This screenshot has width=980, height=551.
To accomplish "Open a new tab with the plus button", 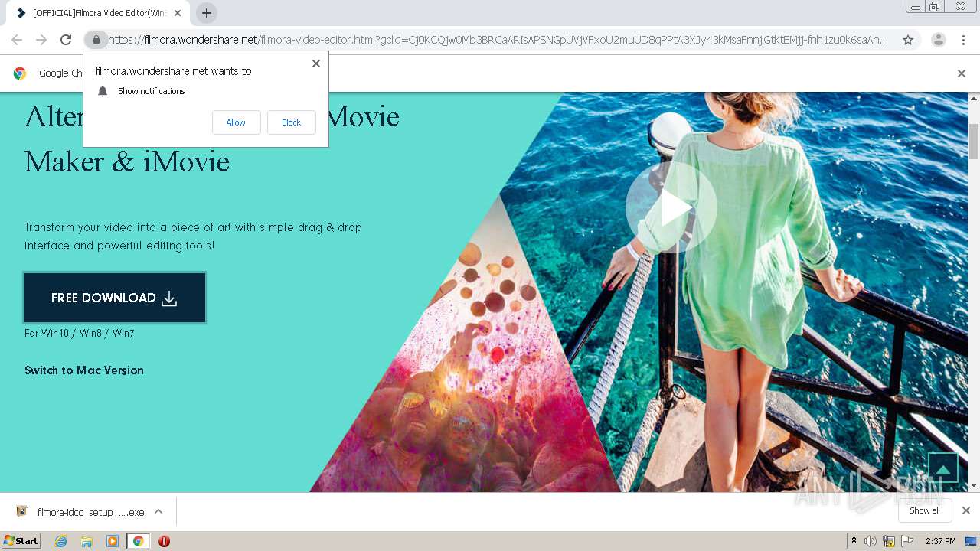I will coord(207,13).
